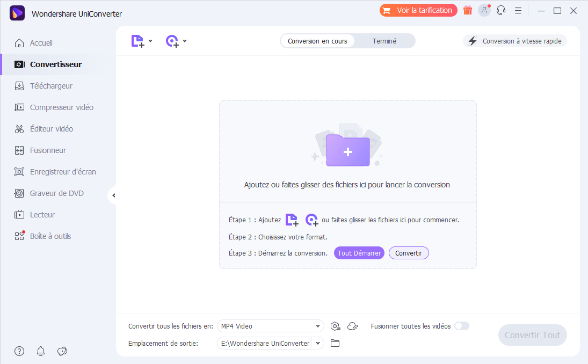Open the hamburger menu in title bar

[518, 10]
